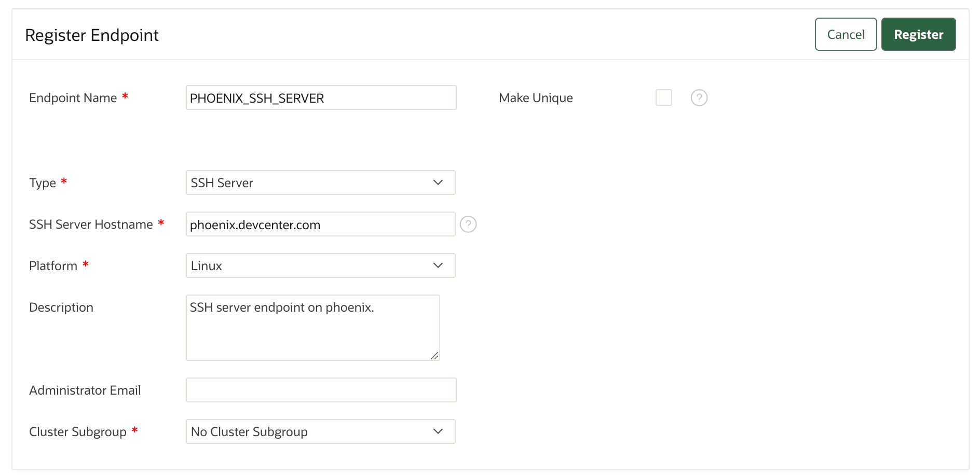Click the required asterisk beside Cluster Subgroup
This screenshot has height=475, width=980.
click(135, 430)
